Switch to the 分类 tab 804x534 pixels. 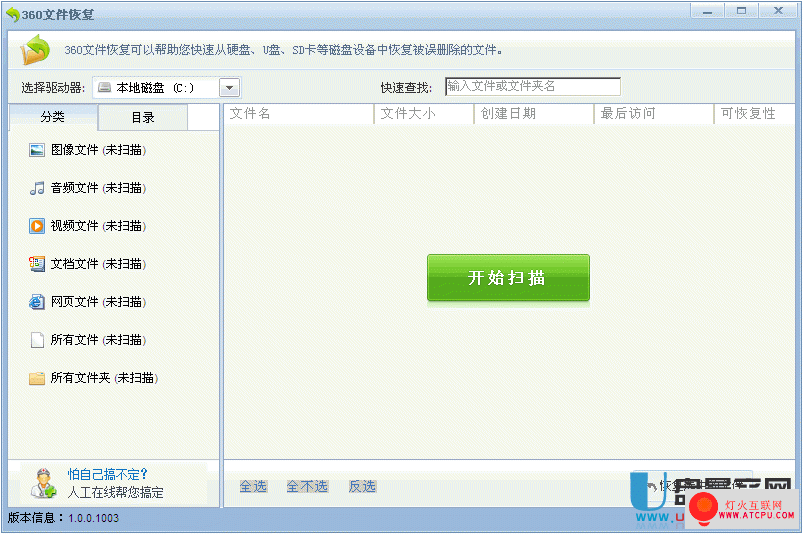point(53,117)
